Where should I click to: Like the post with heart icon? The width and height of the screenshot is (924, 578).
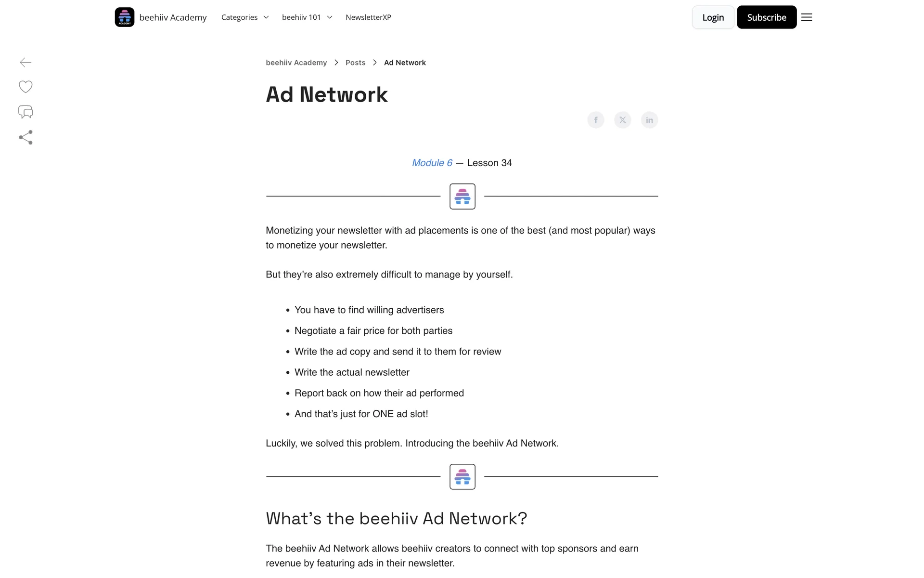(26, 87)
